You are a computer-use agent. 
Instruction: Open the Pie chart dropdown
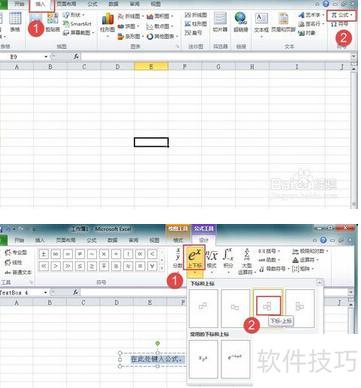(128, 26)
